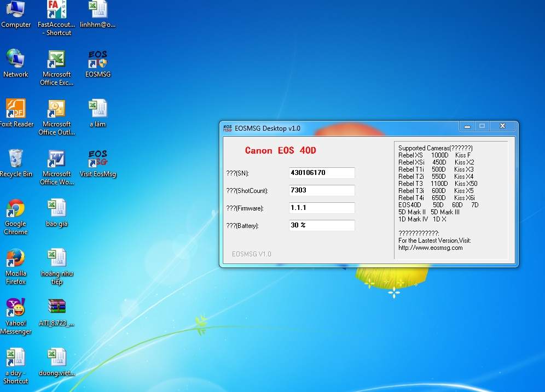Click 'For the Lastest Version,Visit:' text
The width and height of the screenshot is (545, 392).
coord(434,241)
